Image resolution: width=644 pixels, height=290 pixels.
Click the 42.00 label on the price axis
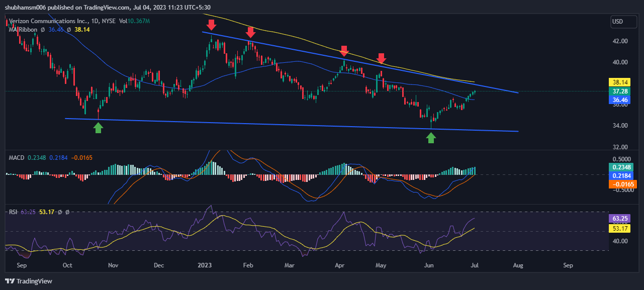tap(620, 41)
